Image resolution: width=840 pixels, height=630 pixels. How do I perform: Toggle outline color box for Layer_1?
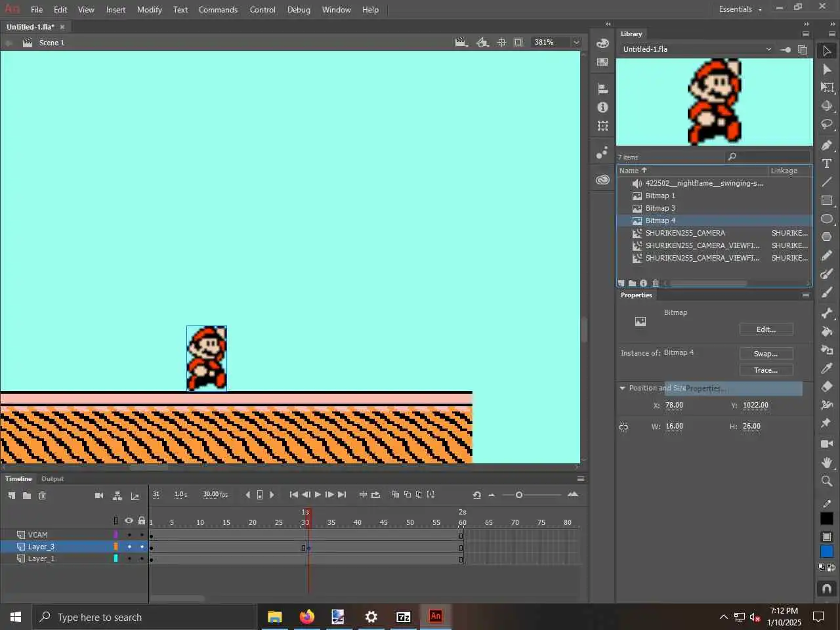point(116,558)
